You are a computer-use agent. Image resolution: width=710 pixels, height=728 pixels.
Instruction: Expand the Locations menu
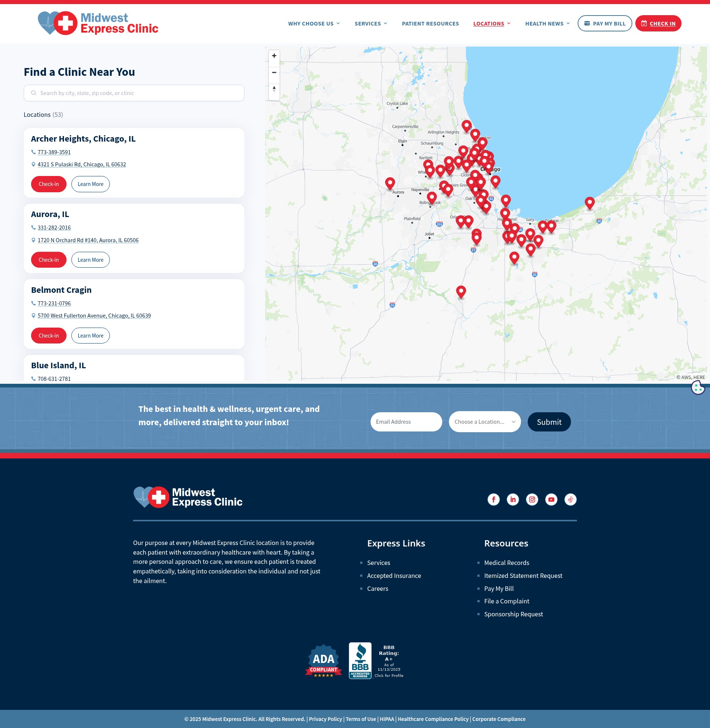[x=492, y=24]
